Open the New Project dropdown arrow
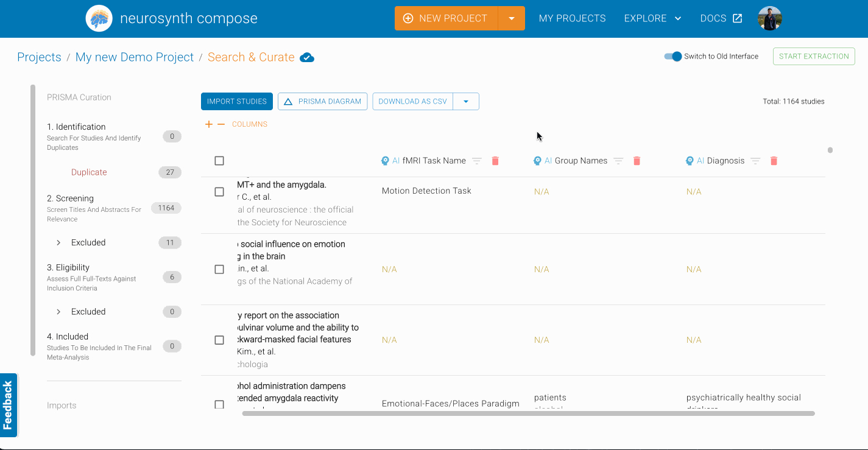Viewport: 868px width, 450px height. tap(512, 18)
